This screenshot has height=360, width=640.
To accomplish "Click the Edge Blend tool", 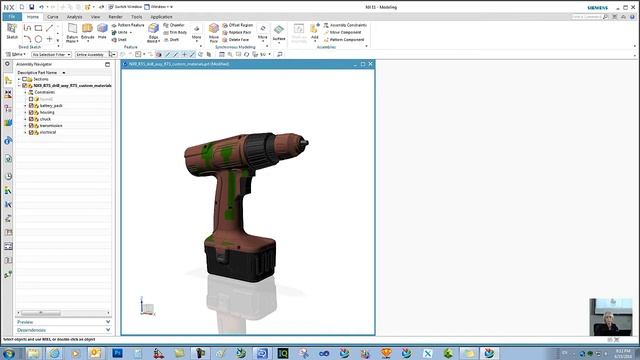I will [153, 33].
